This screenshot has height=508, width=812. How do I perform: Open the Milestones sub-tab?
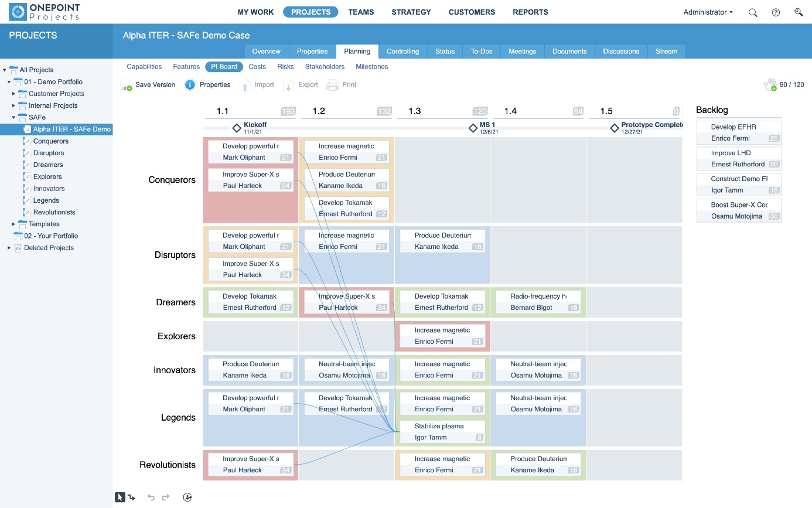coord(372,67)
